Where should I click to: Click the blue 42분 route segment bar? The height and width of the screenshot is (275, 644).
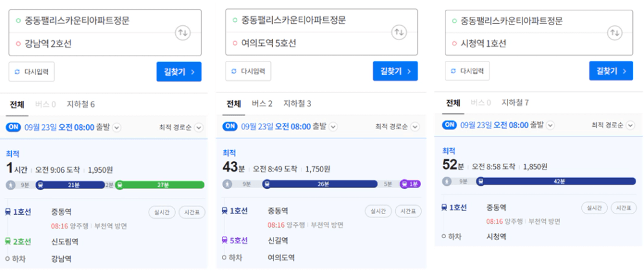point(556,181)
